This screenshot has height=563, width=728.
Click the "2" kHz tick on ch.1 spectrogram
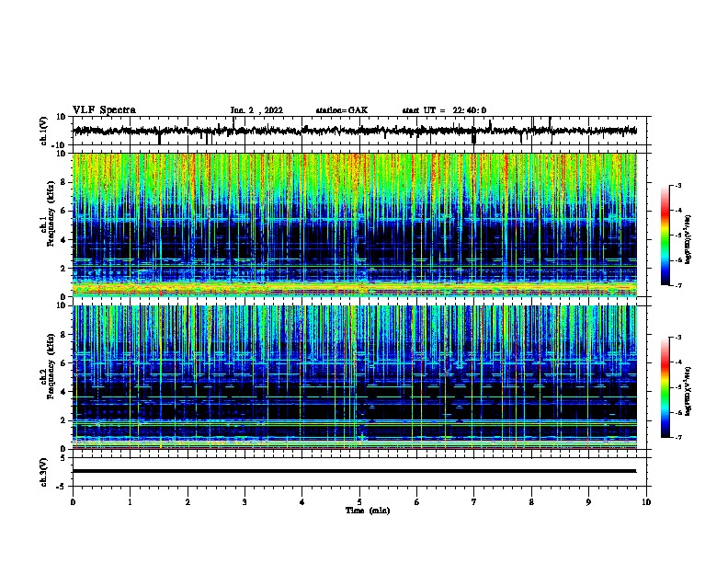click(x=63, y=268)
